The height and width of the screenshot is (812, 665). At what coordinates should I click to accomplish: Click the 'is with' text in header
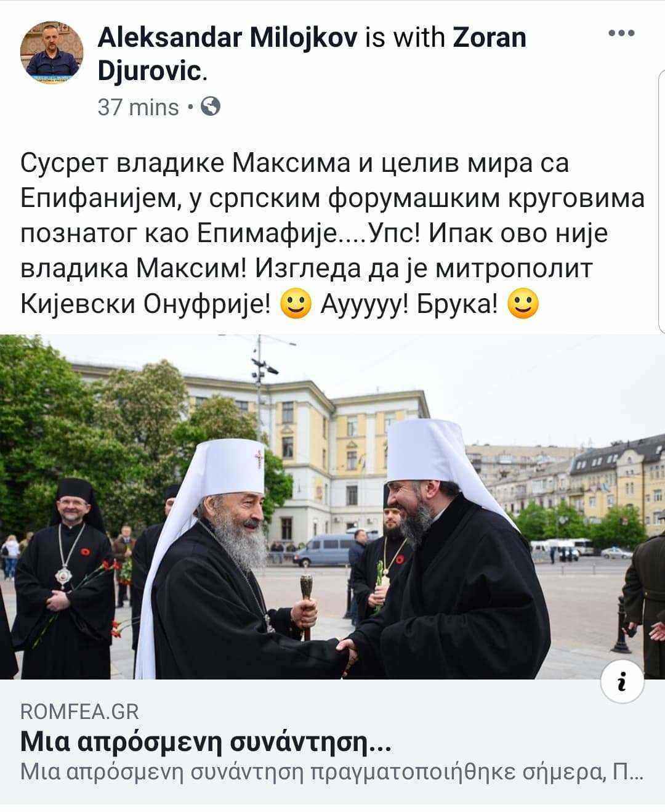pyautogui.click(x=405, y=38)
